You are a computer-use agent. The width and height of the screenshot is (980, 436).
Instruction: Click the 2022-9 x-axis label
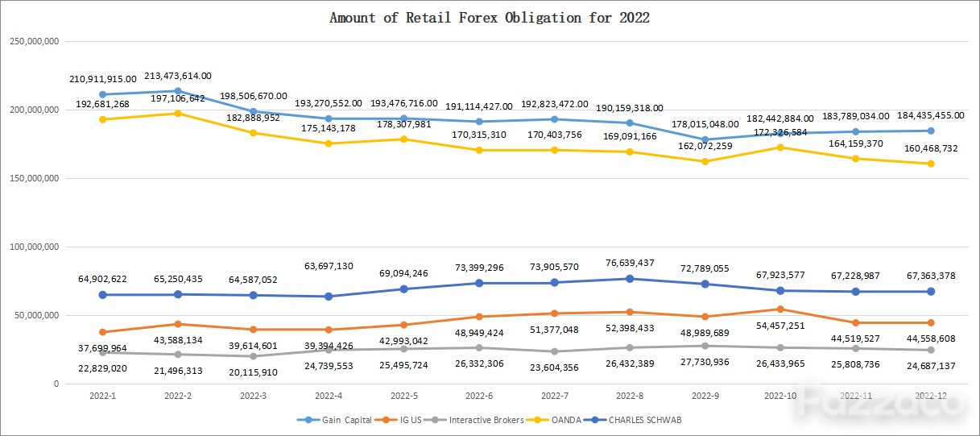(x=705, y=396)
